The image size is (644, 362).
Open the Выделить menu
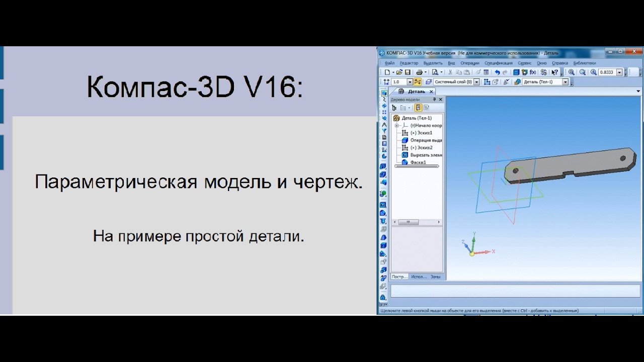point(433,63)
